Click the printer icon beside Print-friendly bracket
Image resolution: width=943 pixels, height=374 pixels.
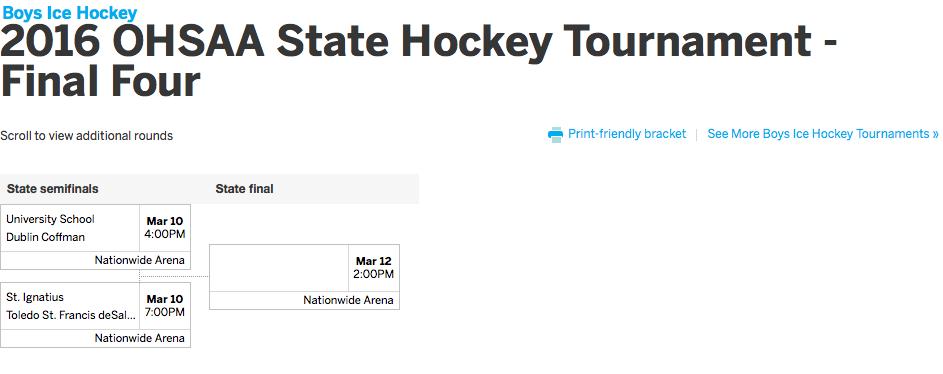[x=555, y=134]
